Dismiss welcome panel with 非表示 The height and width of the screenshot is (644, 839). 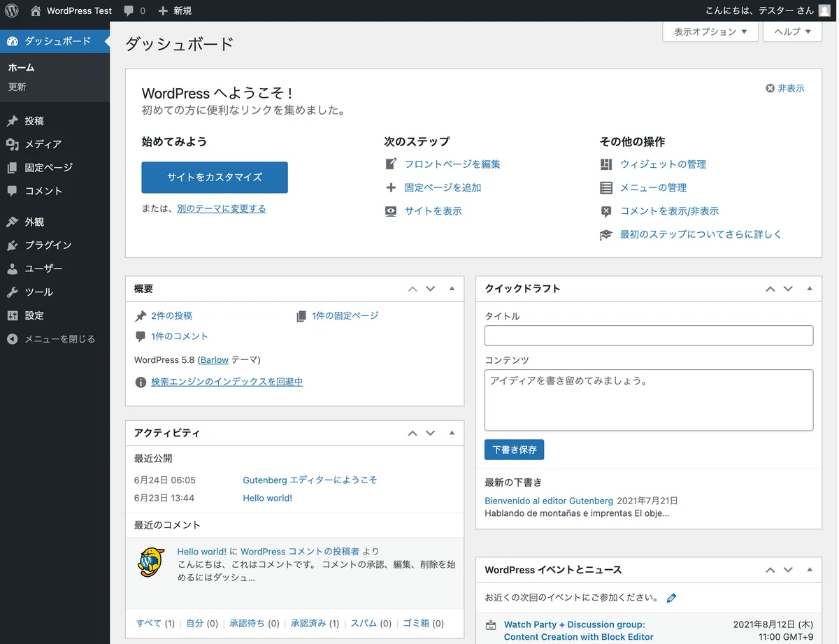[x=785, y=89]
